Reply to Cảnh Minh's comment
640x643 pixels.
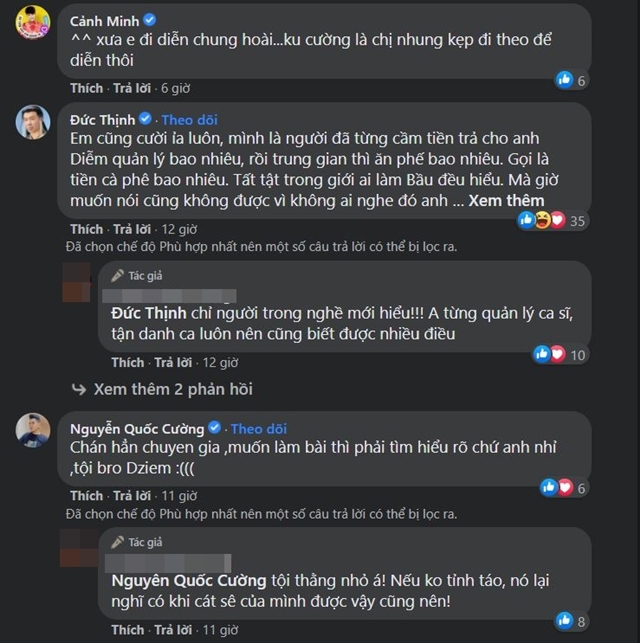click(x=132, y=87)
